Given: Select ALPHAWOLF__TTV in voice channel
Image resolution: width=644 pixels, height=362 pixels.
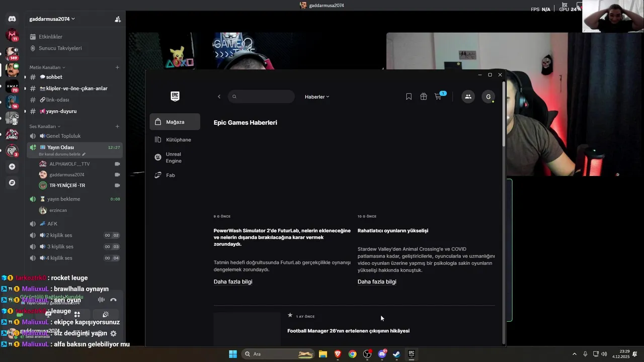Looking at the screenshot, I should [x=79, y=164].
